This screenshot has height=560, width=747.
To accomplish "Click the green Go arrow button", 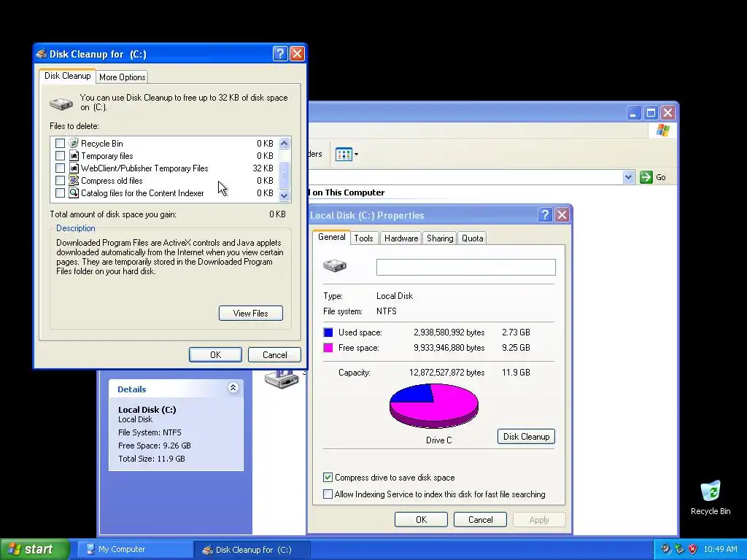I will 646,177.
